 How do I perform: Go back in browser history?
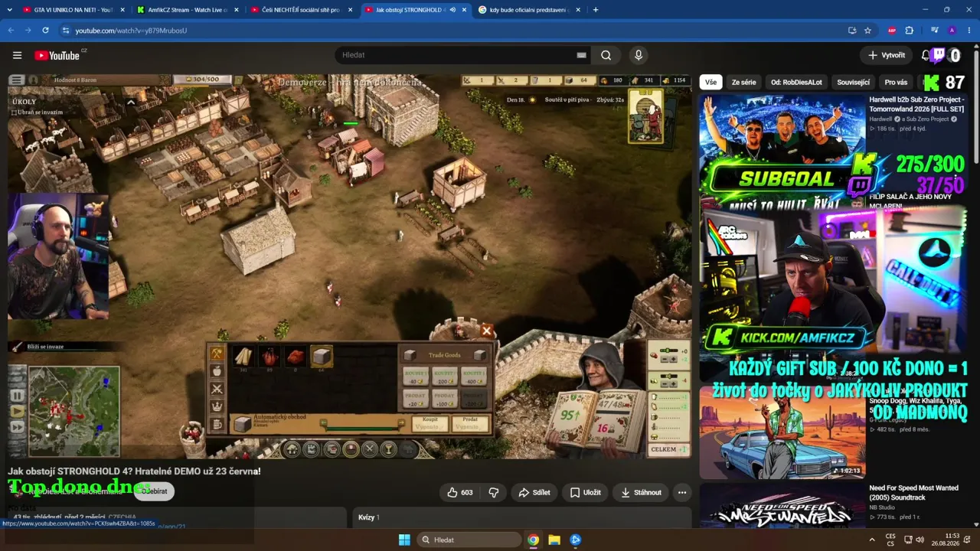point(11,31)
